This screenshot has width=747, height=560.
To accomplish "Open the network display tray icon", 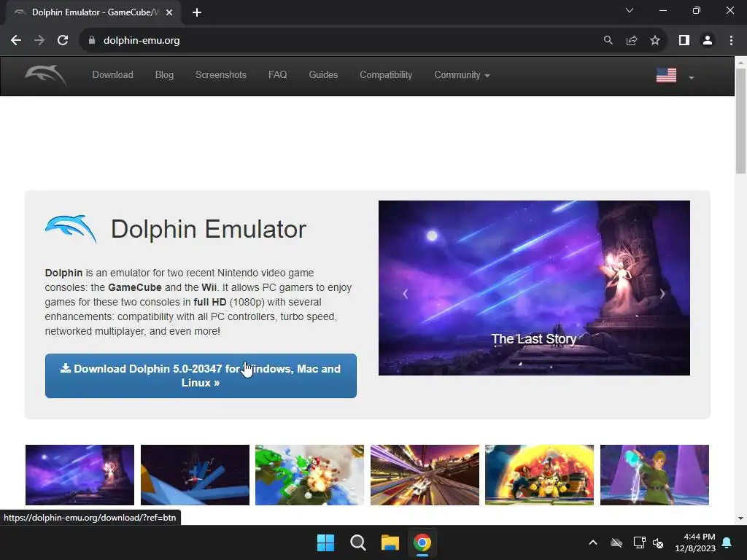I will (639, 542).
